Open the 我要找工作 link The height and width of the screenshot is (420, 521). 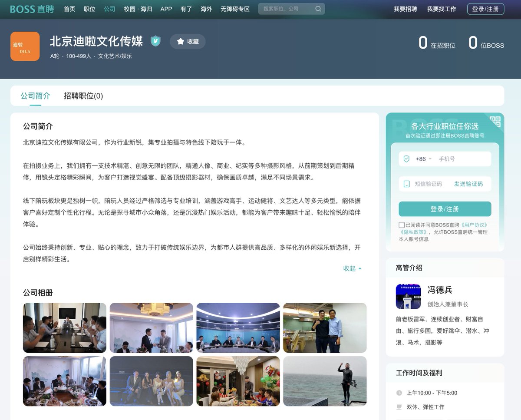[442, 9]
